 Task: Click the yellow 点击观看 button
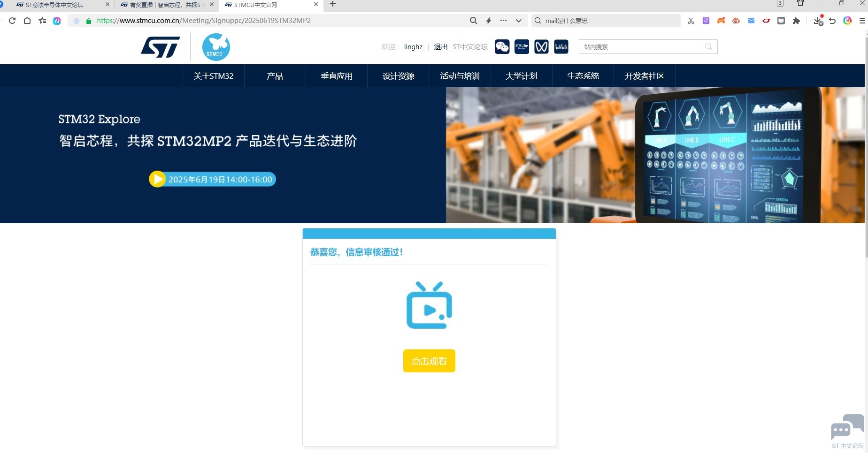click(x=429, y=361)
